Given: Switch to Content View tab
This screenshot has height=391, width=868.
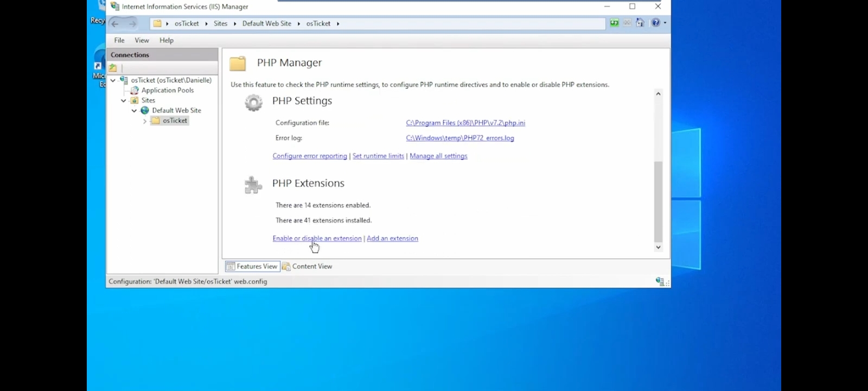Looking at the screenshot, I should coord(307,266).
